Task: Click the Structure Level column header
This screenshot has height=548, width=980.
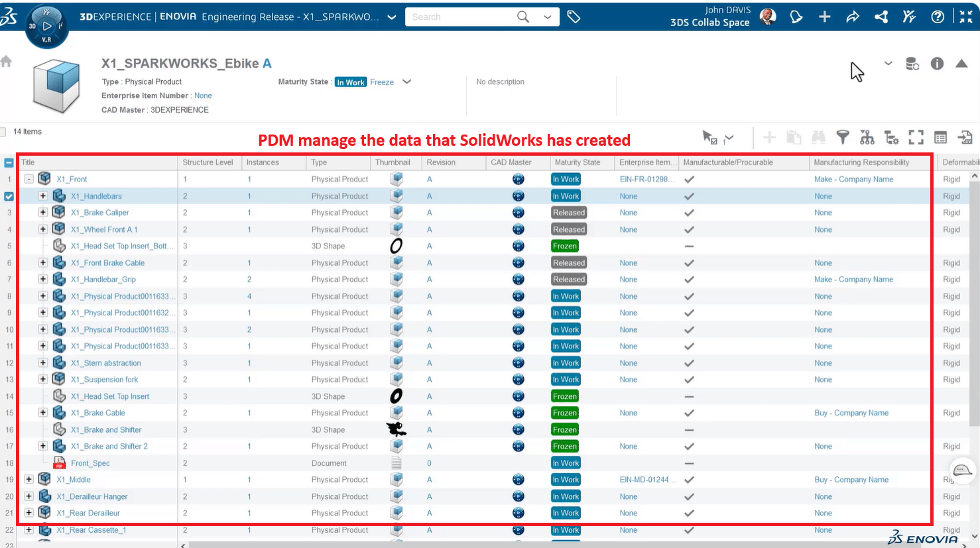Action: click(x=208, y=162)
